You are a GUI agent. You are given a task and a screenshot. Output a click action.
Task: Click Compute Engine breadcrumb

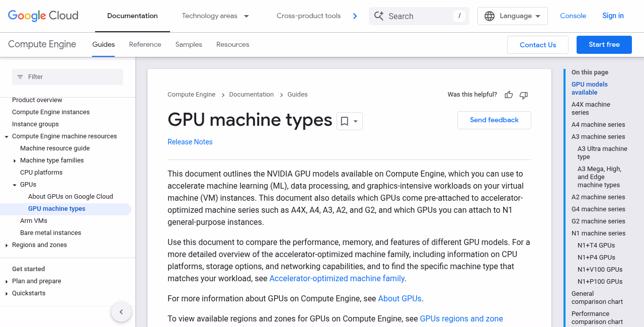(191, 95)
